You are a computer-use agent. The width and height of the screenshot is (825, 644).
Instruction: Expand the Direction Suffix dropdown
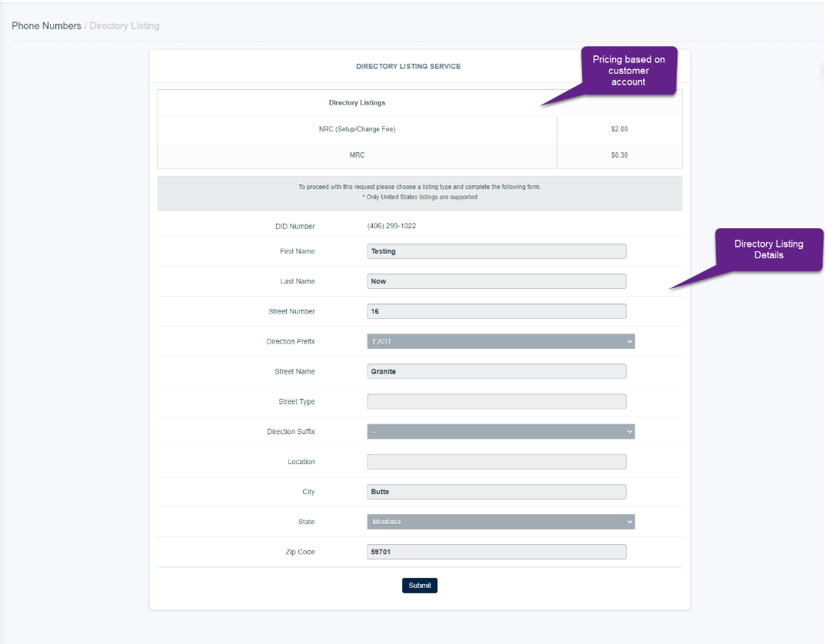[x=501, y=432]
